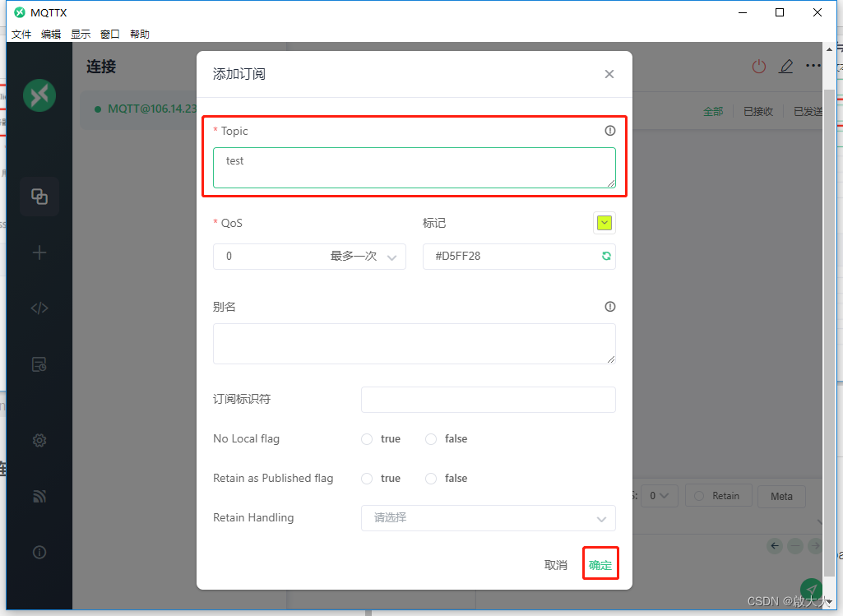Click 确定 to confirm the subscription
This screenshot has height=616, width=843.
point(600,563)
